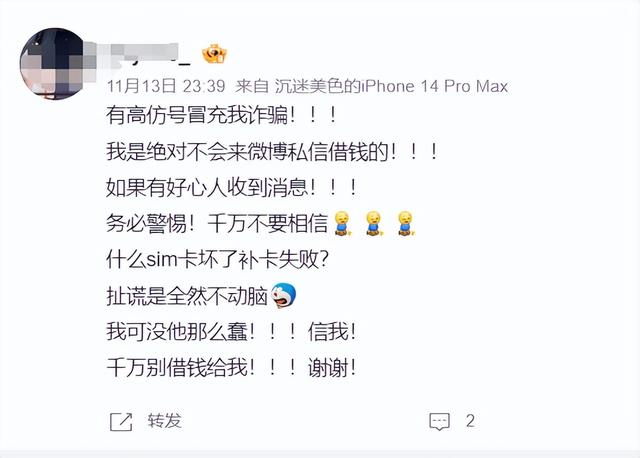Click the first sad emoji after 不要相信
640x458 pixels.
[x=342, y=223]
